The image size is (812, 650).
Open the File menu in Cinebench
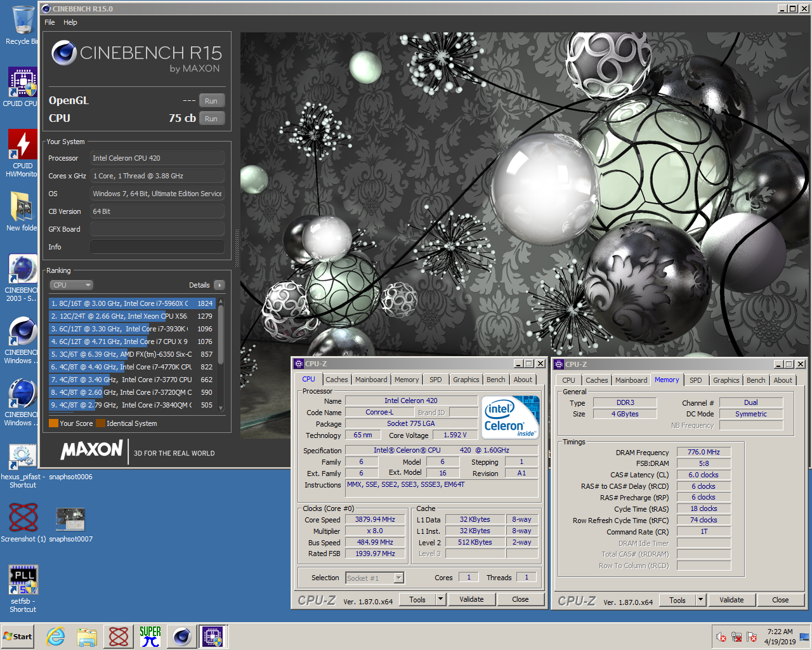49,22
